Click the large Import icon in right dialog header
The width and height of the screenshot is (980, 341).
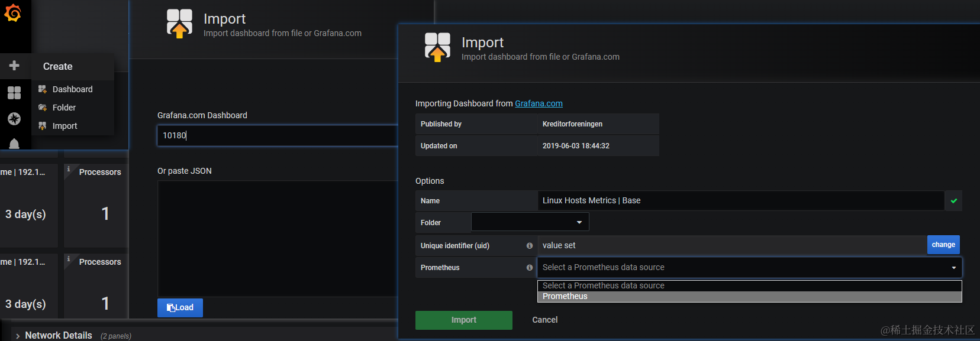[x=437, y=47]
